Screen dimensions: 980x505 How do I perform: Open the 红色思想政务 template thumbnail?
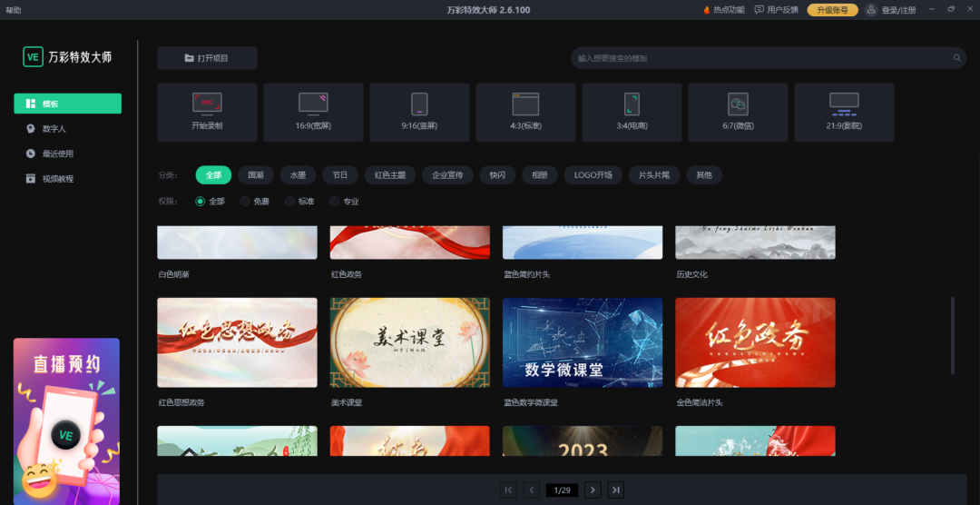(x=237, y=342)
